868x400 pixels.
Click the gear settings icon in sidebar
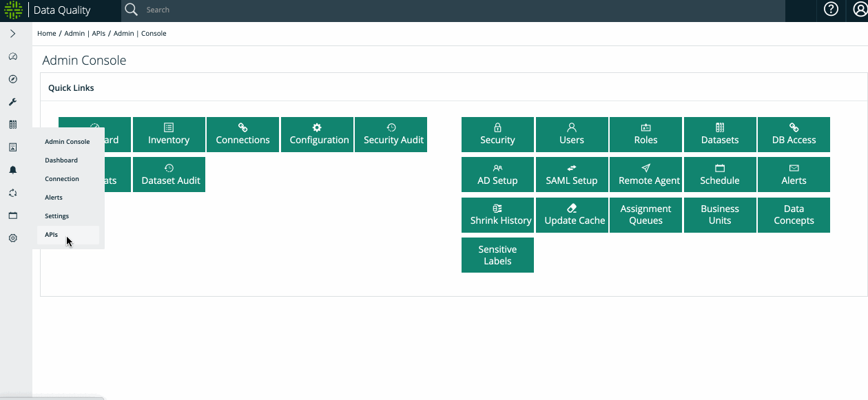[x=12, y=238]
